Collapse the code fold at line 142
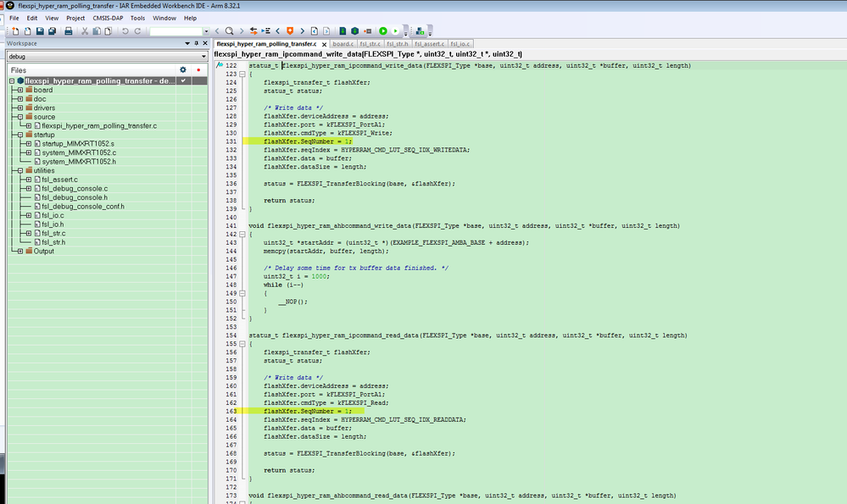This screenshot has height=504, width=847. (x=242, y=234)
